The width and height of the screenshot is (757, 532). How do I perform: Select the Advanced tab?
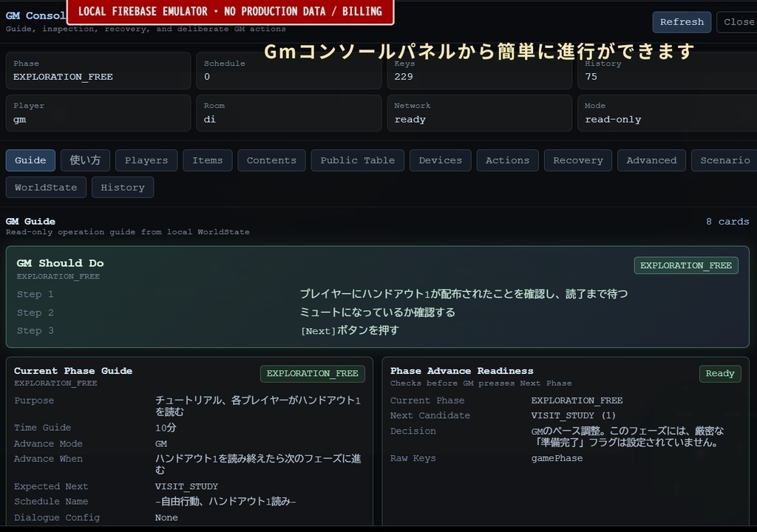tap(651, 160)
